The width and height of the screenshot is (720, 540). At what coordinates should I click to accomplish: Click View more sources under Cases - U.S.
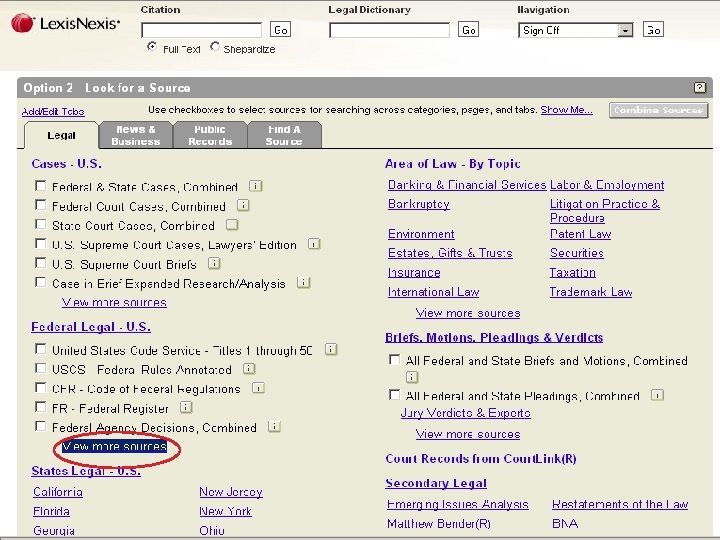click(x=114, y=302)
